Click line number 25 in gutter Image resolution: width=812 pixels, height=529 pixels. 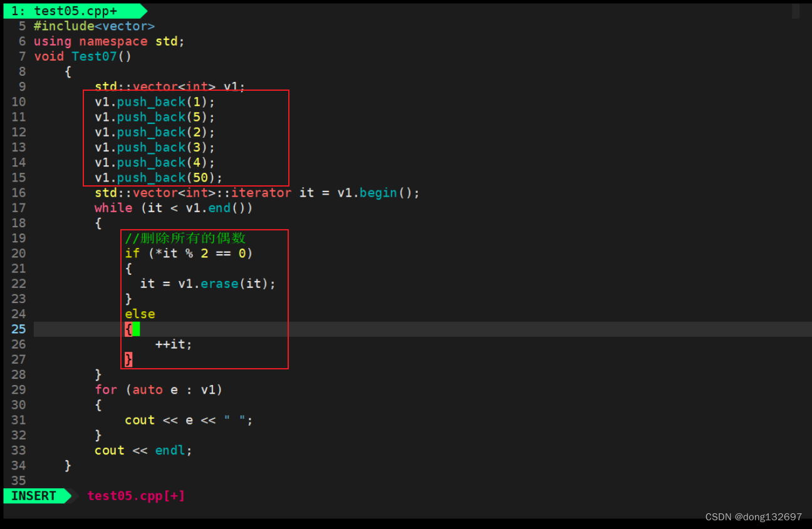19,329
